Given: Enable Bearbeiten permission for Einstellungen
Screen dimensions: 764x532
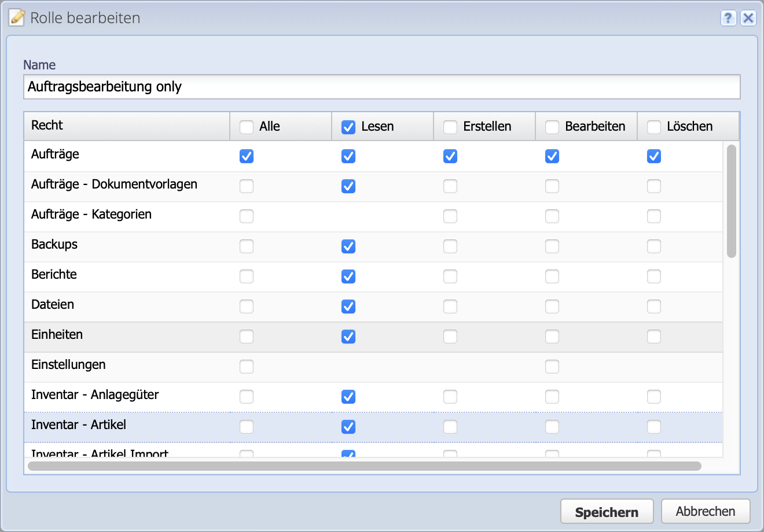Looking at the screenshot, I should coord(552,367).
